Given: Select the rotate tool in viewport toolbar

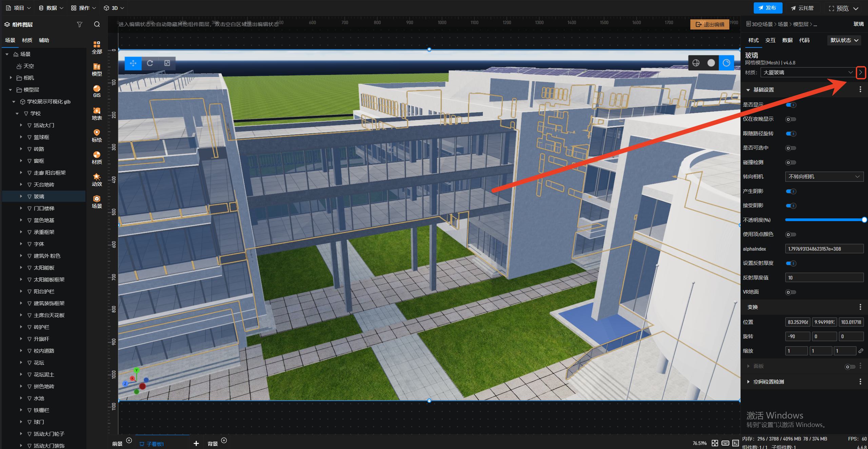Looking at the screenshot, I should pos(150,63).
